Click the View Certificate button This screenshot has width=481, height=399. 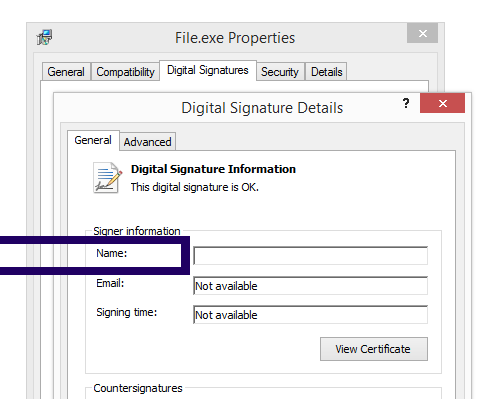click(x=374, y=349)
